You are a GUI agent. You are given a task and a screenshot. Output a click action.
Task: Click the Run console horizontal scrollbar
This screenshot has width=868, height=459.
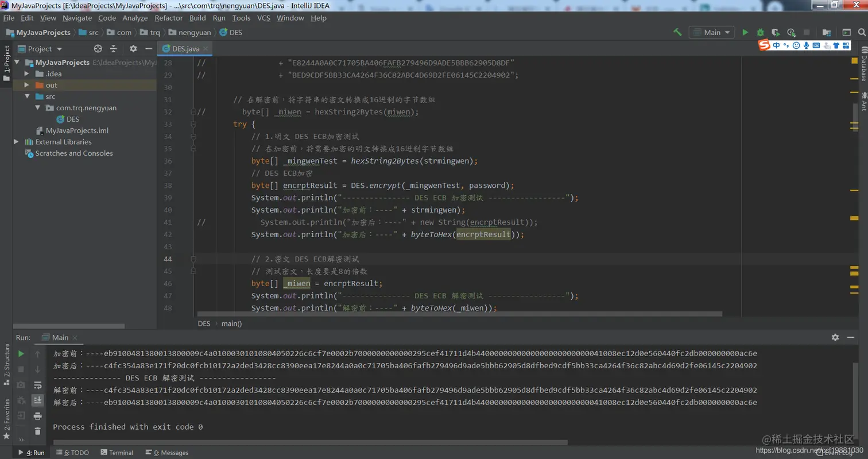coord(311,442)
